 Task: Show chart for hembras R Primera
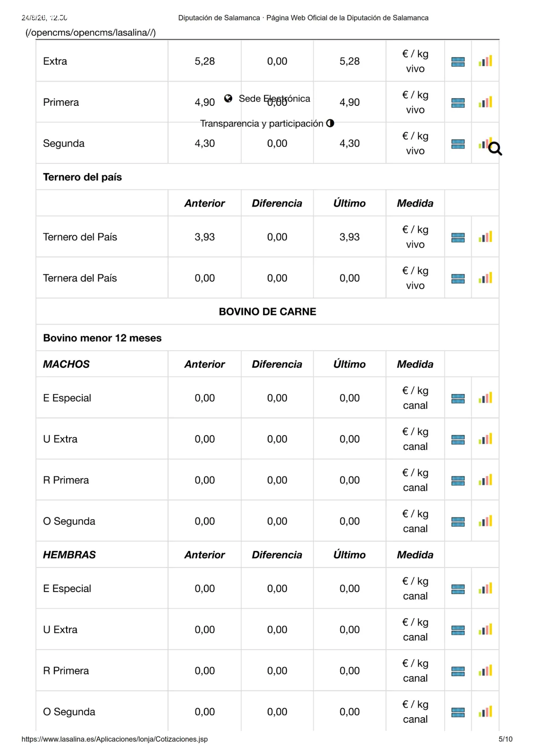coord(485,670)
